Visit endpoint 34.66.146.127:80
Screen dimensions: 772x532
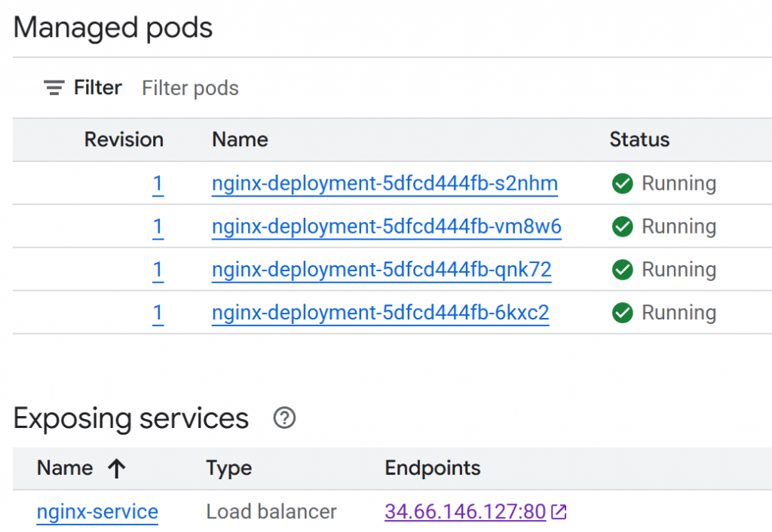[x=464, y=512]
